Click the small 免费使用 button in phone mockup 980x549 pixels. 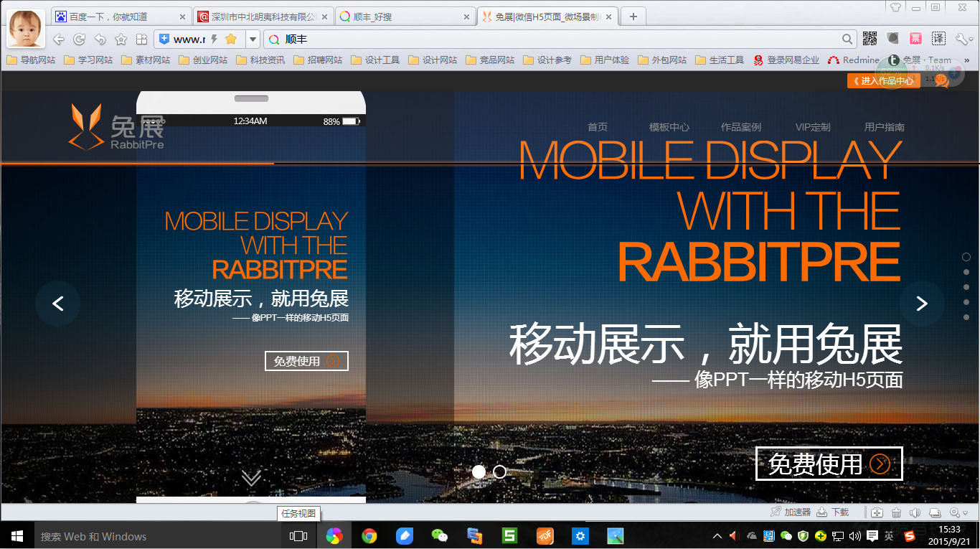pyautogui.click(x=306, y=361)
